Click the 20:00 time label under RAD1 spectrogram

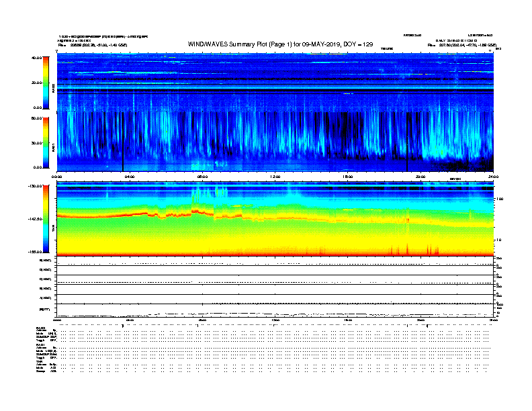click(x=420, y=177)
